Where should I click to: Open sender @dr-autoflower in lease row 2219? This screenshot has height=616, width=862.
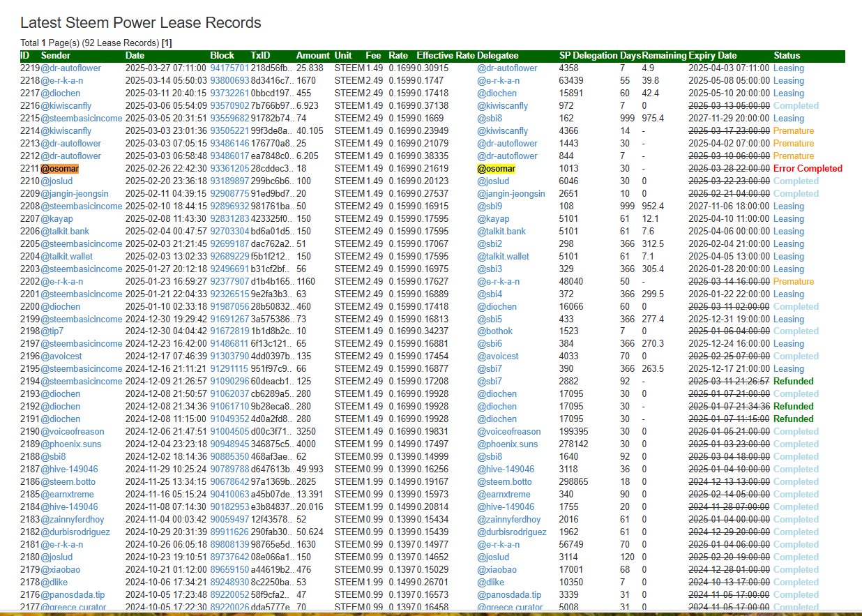[70, 68]
